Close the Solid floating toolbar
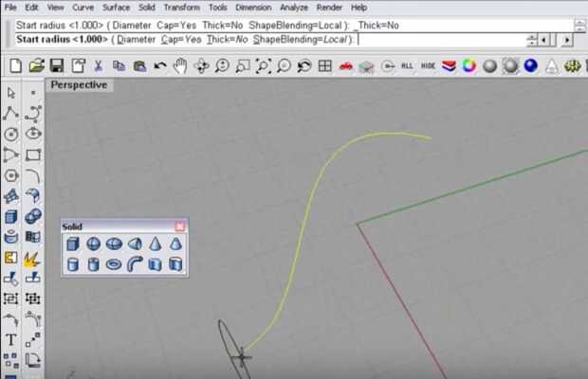Screen dimensions: 588x379 click(179, 226)
